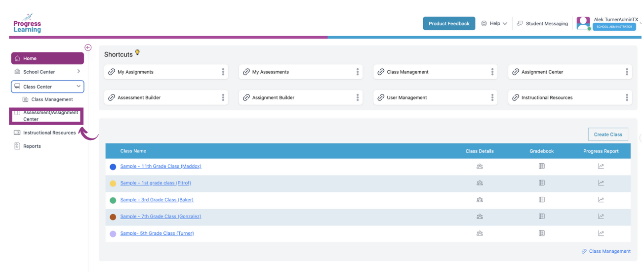
Task: Click Class Management link below class table
Action: coord(606,251)
